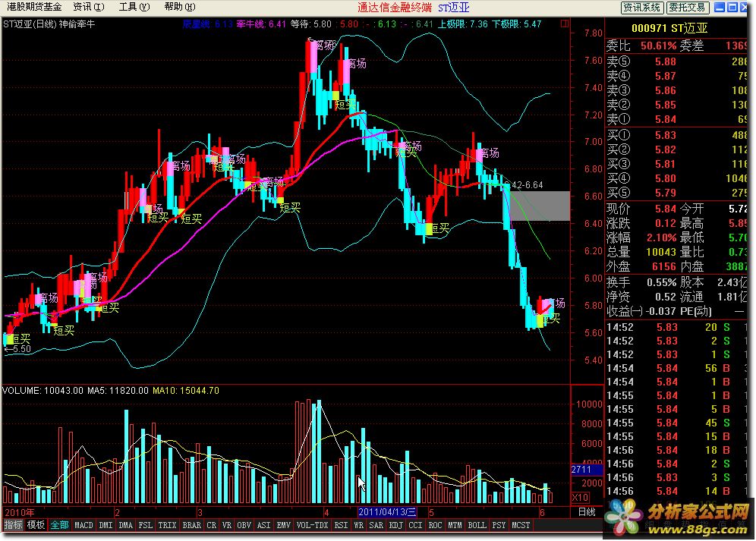The width and height of the screenshot is (756, 541).
Task: Click the gray gap rectangle labeled 42-6.64
Action: pyautogui.click(x=540, y=206)
